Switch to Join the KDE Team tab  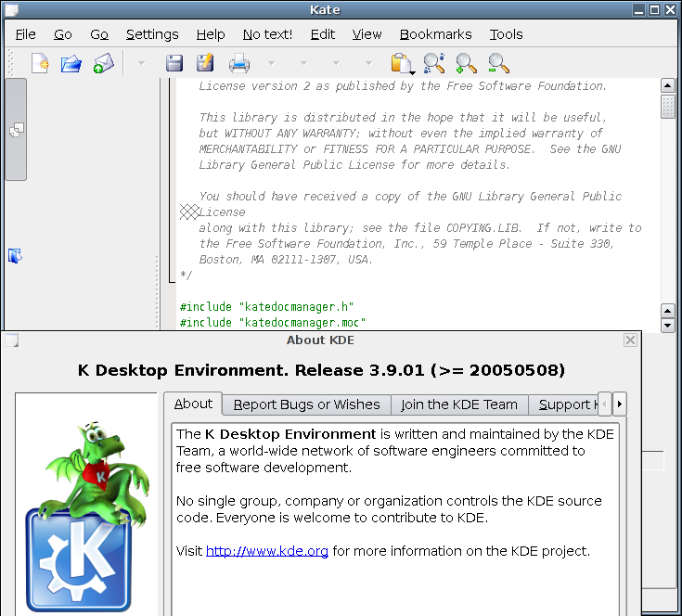[x=459, y=404]
